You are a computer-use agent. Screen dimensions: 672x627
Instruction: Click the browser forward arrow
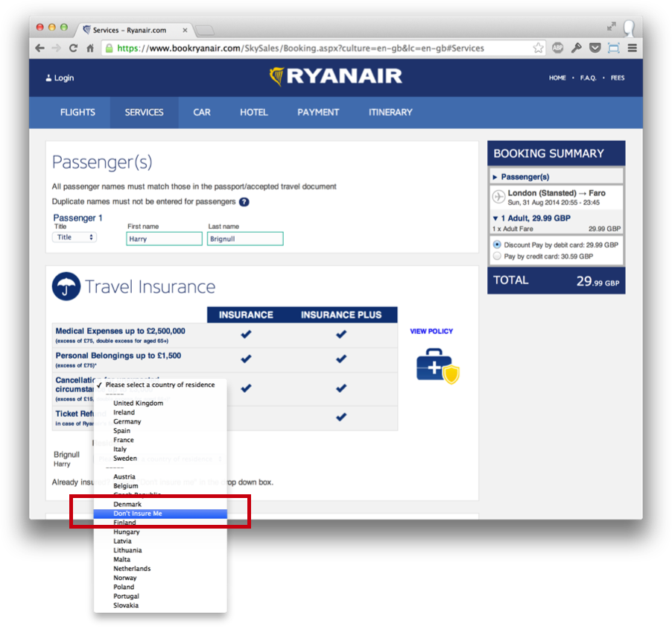pyautogui.click(x=56, y=48)
